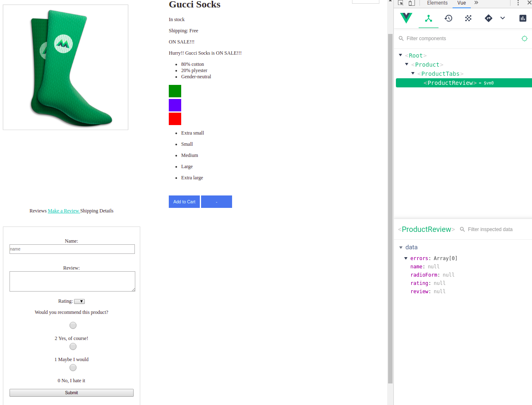The height and width of the screenshot is (405, 532).
Task: Click the Gucci Socks heading
Action: pyautogui.click(x=194, y=5)
